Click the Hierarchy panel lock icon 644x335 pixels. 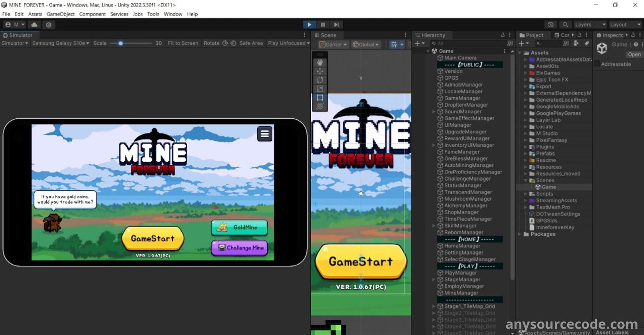pyautogui.click(x=502, y=35)
